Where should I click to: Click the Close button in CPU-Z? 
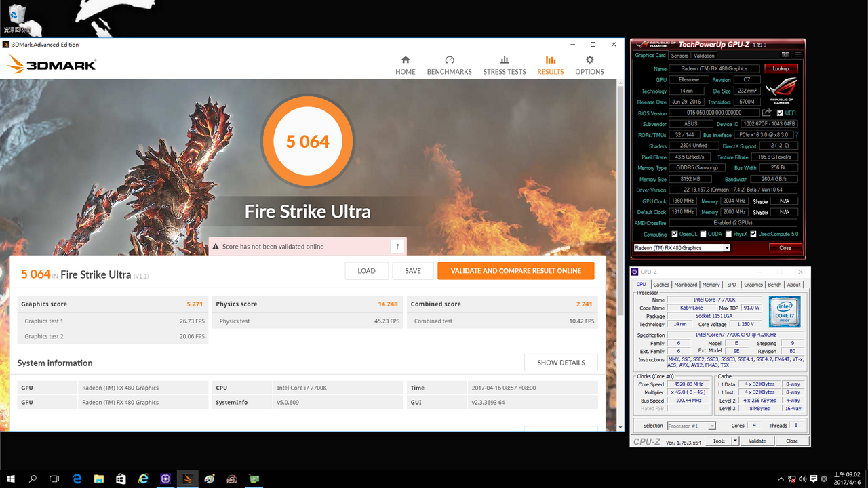792,441
